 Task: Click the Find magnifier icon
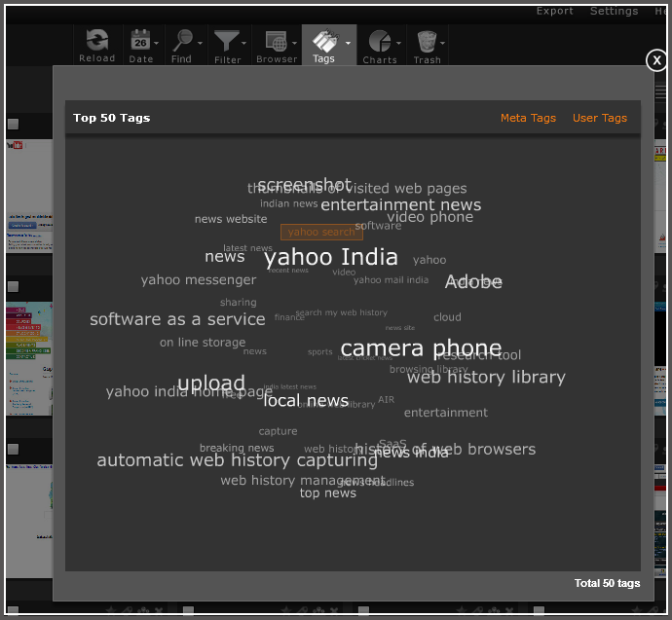coord(182,41)
